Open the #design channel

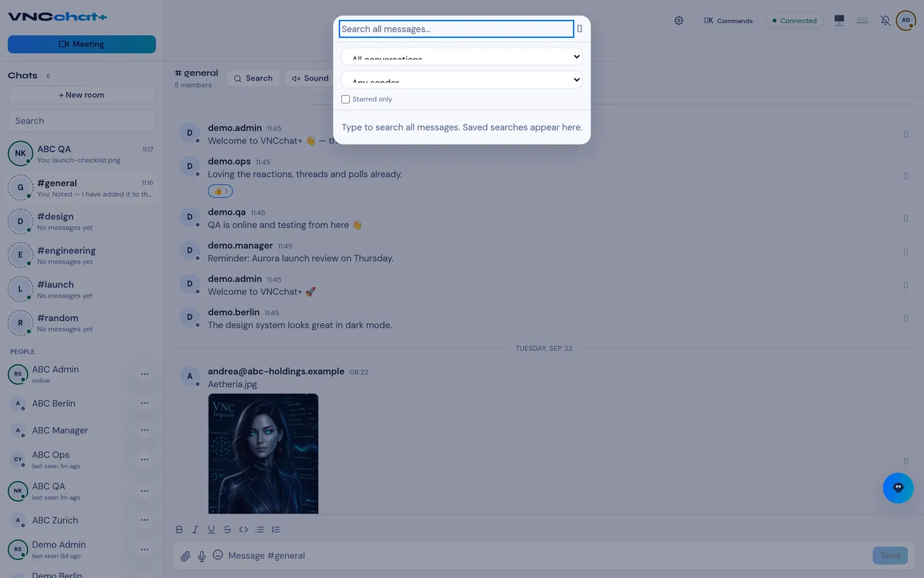[x=81, y=222]
